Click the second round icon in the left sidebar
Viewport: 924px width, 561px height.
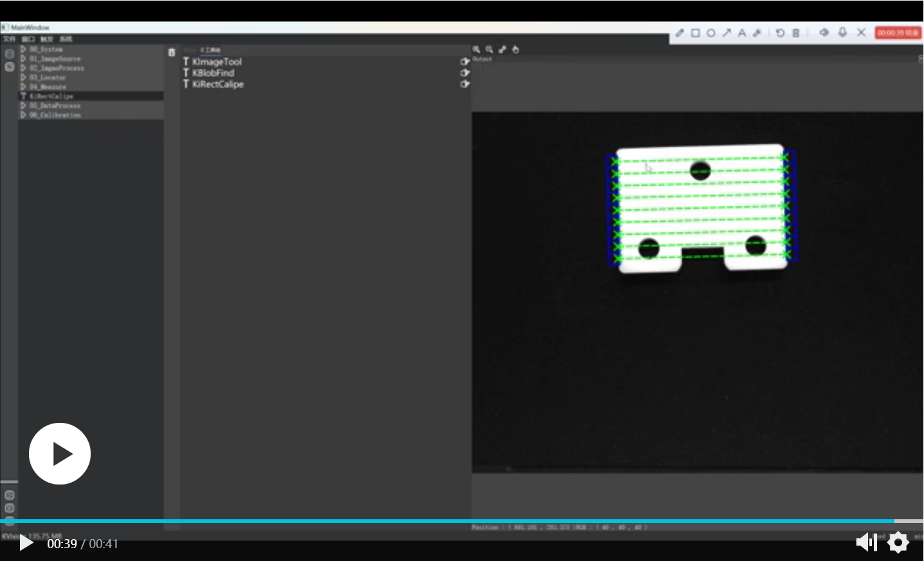[x=10, y=67]
